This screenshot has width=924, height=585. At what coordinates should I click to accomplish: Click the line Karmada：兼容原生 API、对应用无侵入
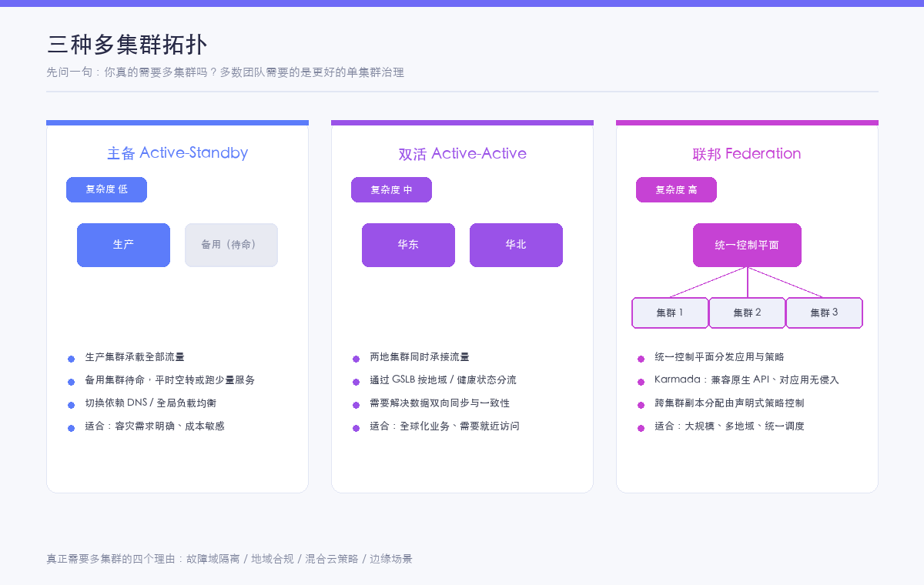coord(747,380)
